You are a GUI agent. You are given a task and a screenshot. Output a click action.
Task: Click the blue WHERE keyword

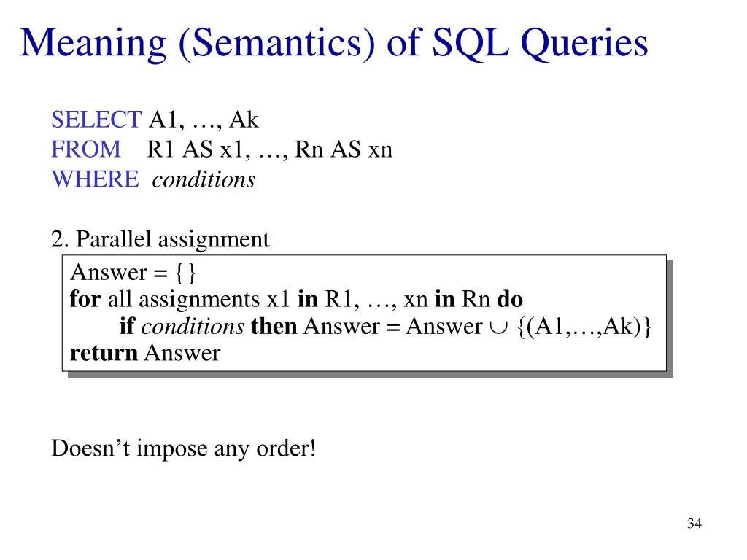point(95,179)
